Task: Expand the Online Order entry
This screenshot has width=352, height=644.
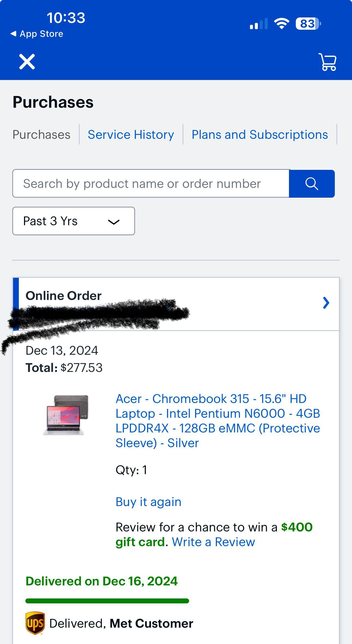Action: tap(63, 296)
